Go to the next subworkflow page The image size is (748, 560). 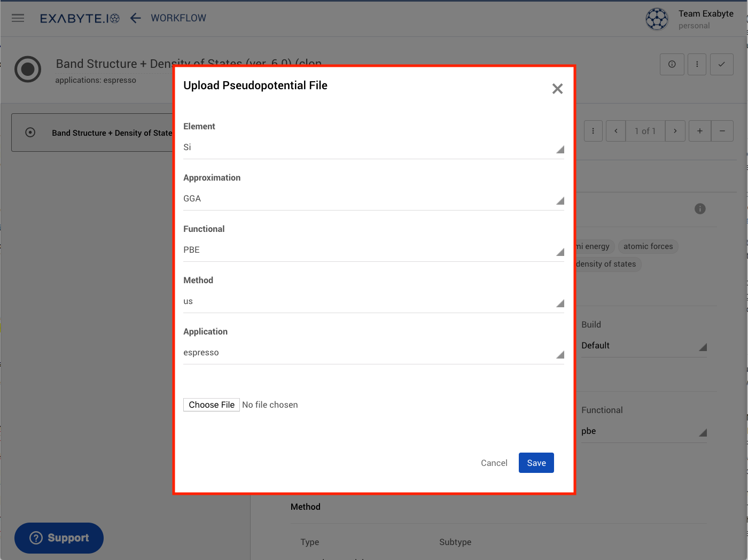[x=675, y=131]
